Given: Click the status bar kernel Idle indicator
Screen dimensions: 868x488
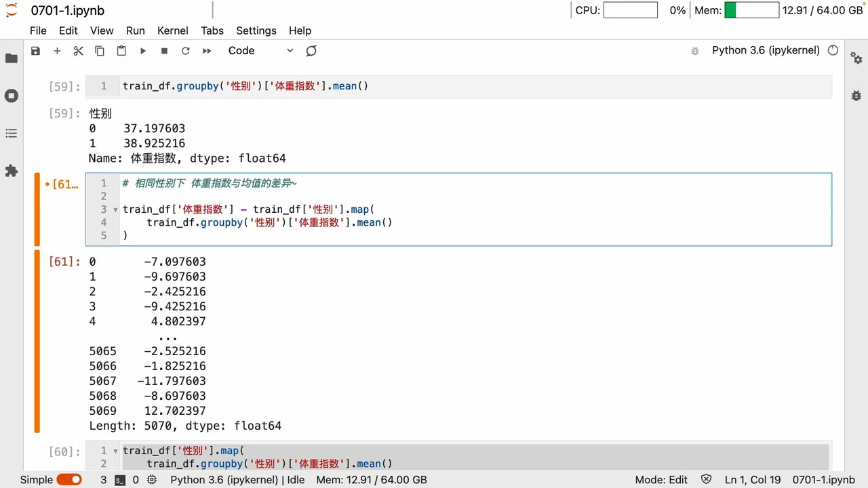Looking at the screenshot, I should click(x=237, y=480).
